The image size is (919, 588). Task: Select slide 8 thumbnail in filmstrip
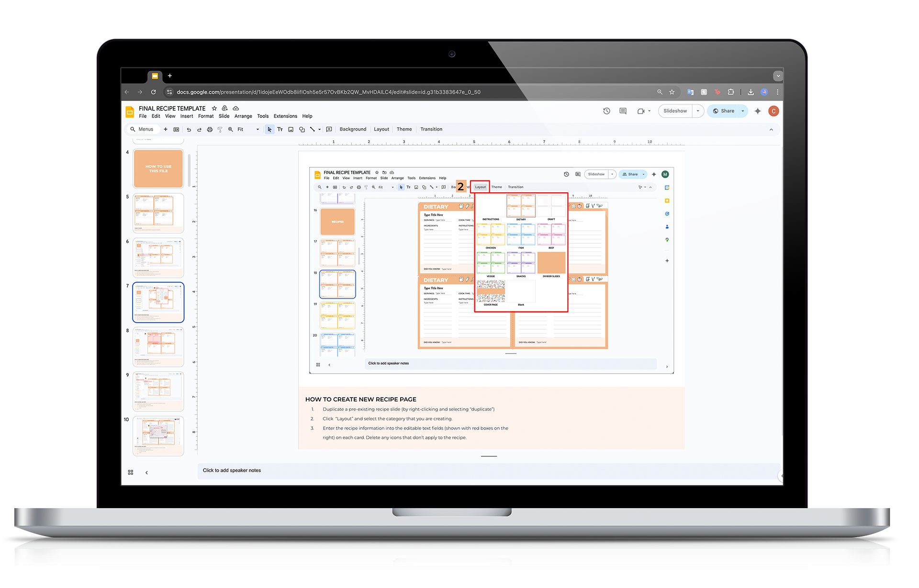[158, 347]
